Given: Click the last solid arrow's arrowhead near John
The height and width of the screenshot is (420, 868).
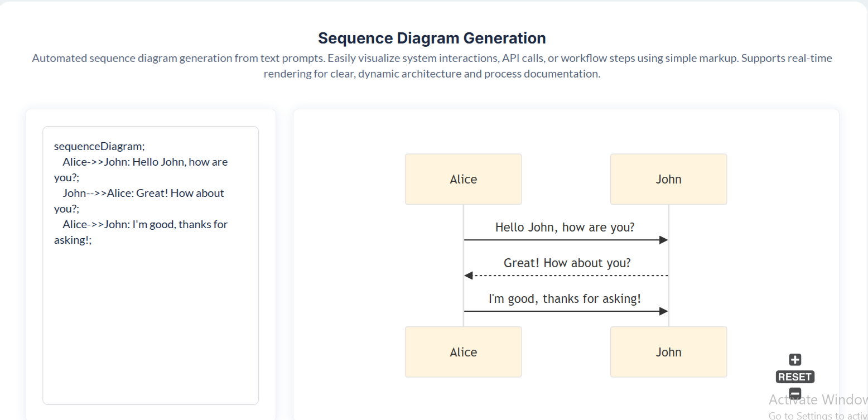Looking at the screenshot, I should point(663,311).
